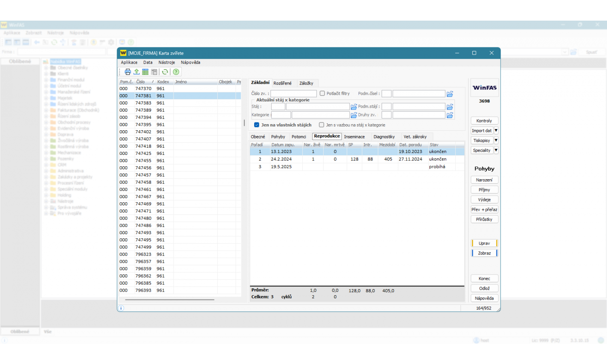Click the print icon in the toolbar
The width and height of the screenshot is (607, 364).
128,72
